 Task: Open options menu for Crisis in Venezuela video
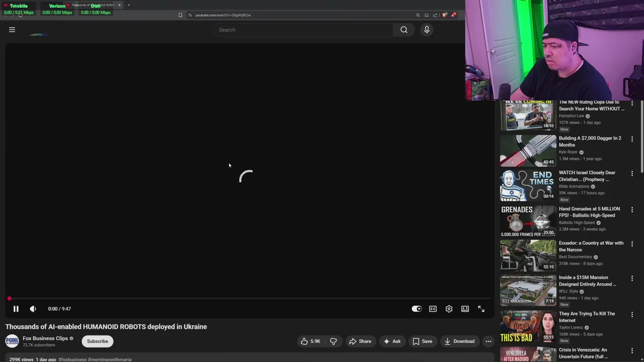click(632, 350)
